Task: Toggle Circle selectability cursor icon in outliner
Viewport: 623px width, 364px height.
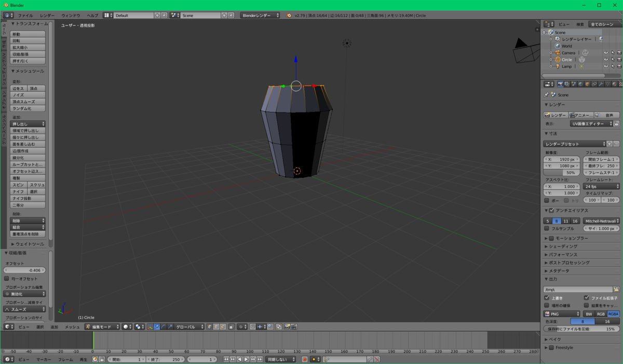Action: [612, 59]
